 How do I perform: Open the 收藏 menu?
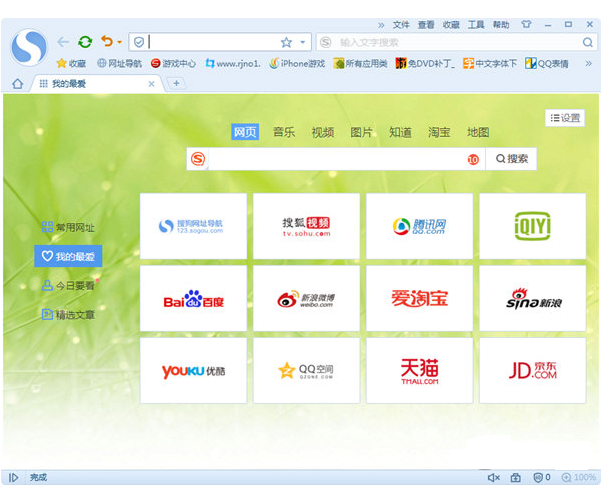coord(451,25)
